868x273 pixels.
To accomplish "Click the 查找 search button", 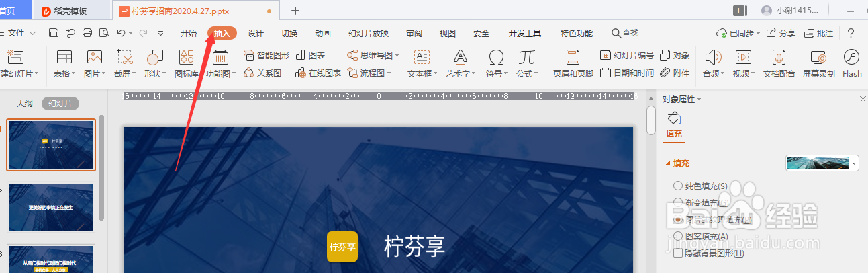I will tap(625, 33).
